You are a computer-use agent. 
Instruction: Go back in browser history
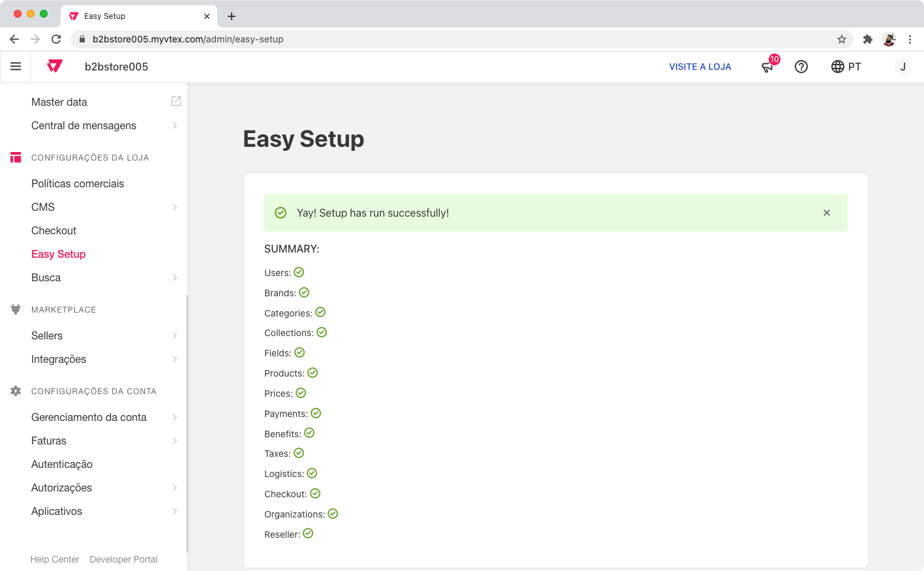click(14, 39)
